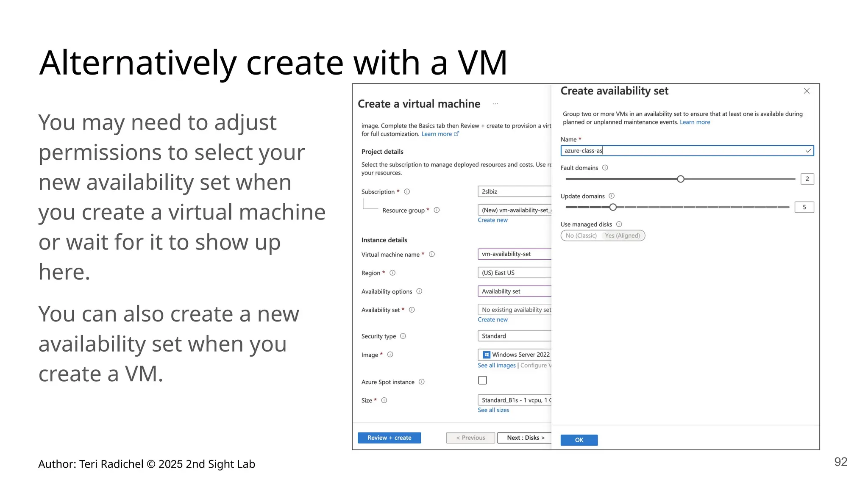Open the Availability options dropdown
The height and width of the screenshot is (488, 868).
[x=515, y=291]
